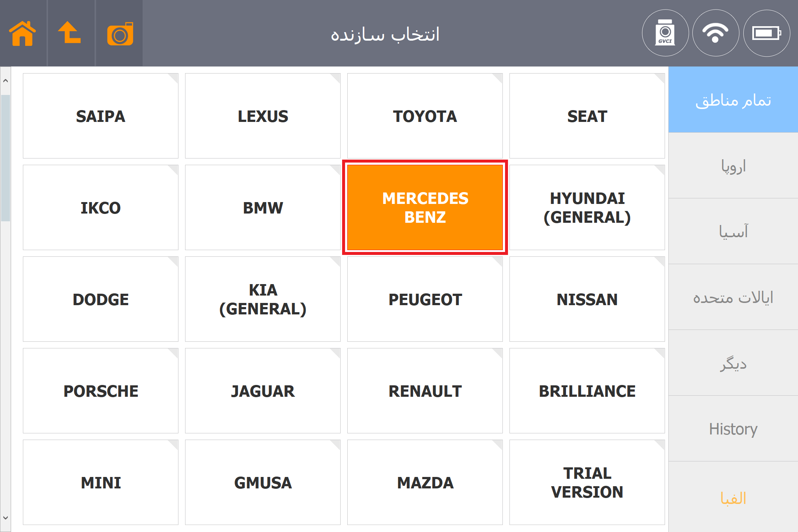Switch to the اروپا region tab

[733, 166]
